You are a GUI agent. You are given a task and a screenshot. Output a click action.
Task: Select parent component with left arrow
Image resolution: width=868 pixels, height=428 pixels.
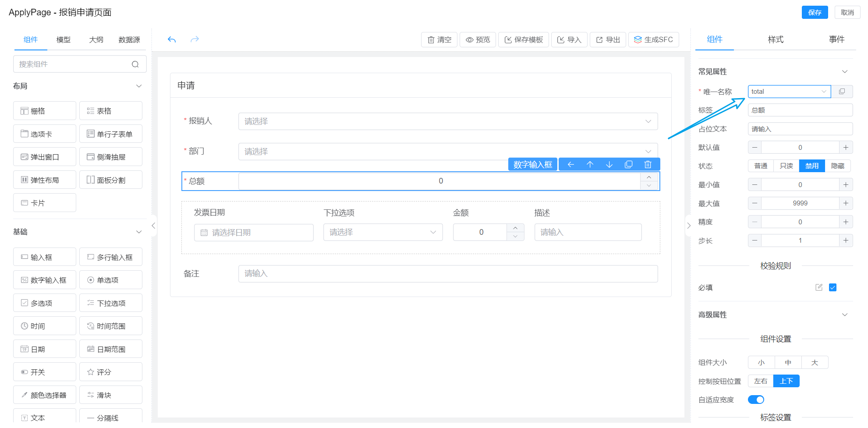pos(570,164)
